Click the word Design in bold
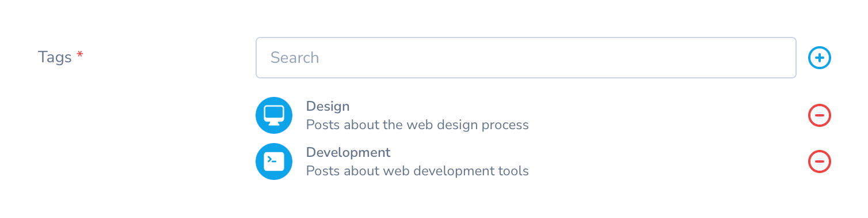 tap(328, 106)
